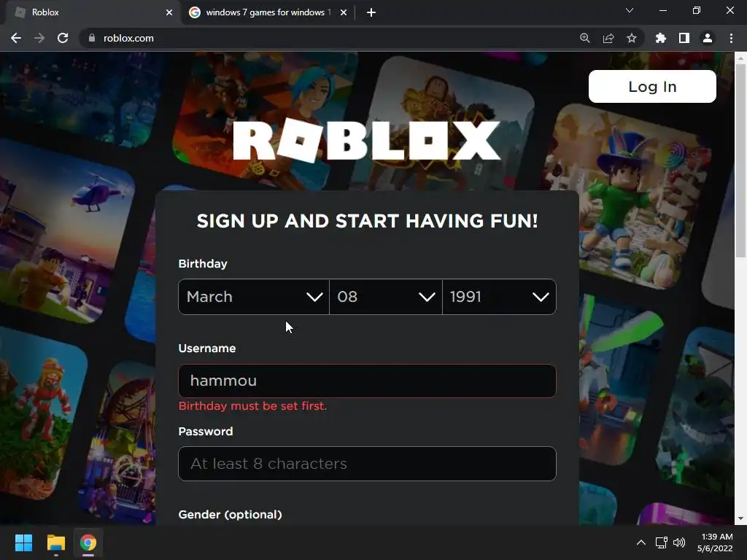The image size is (747, 560).
Task: Open a new tab with the plus button
Action: [x=371, y=12]
